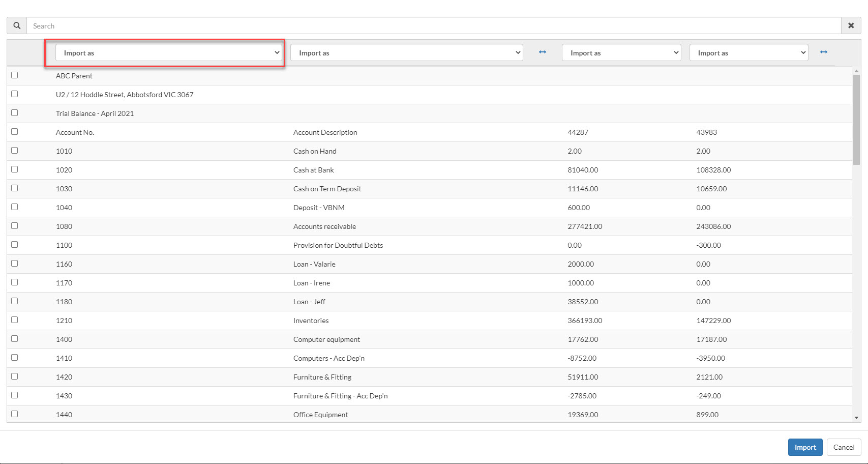This screenshot has height=464, width=868.
Task: Click into the Search input field
Action: tap(432, 26)
